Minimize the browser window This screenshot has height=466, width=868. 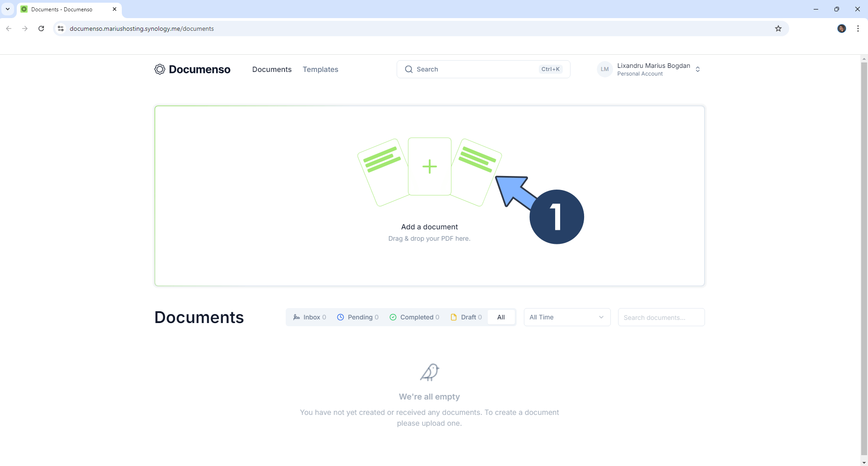coord(816,9)
